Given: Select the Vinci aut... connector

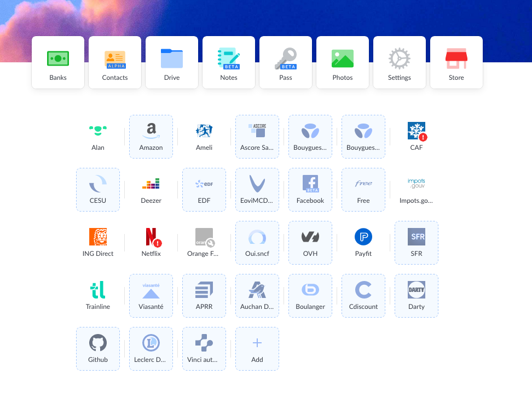Looking at the screenshot, I should pos(204,349).
